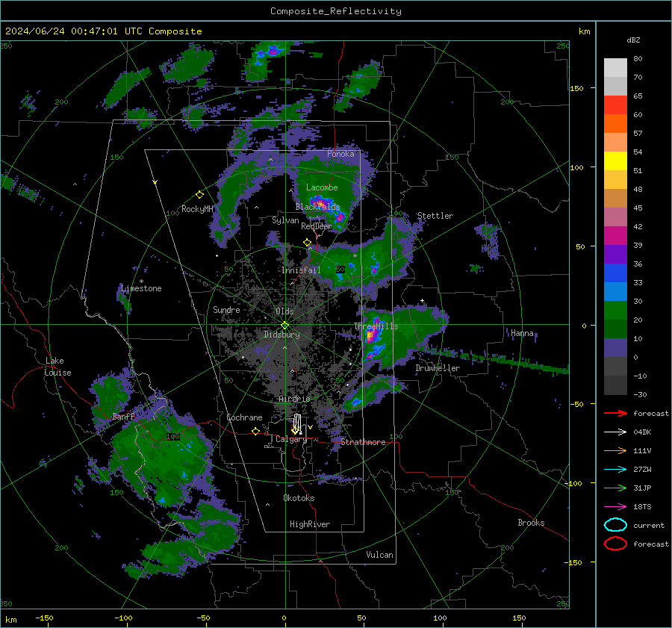The width and height of the screenshot is (672, 628).
Task: Click the Strathmore city label
Action: click(x=363, y=442)
